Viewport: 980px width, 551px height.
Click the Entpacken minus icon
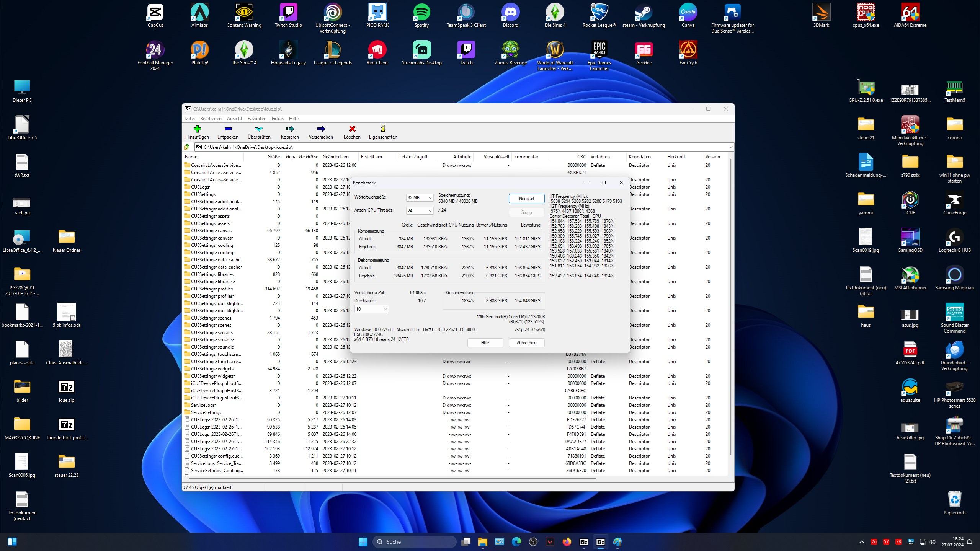(228, 129)
